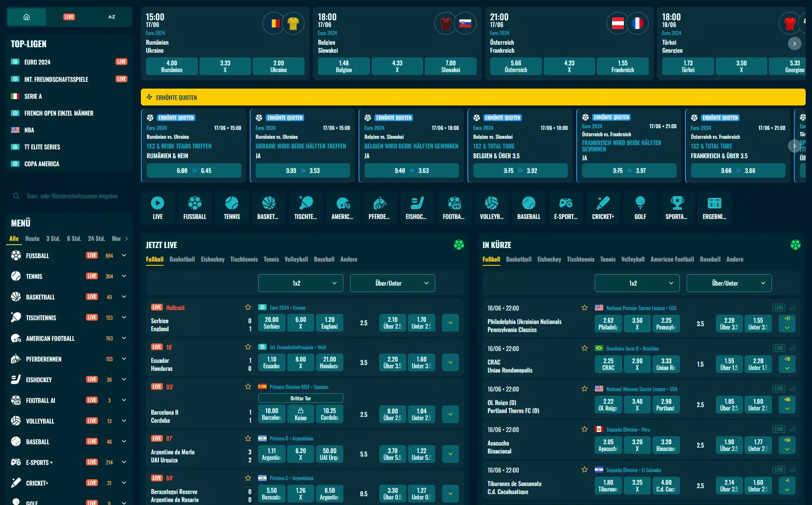Expand more markets for Ecuador vs Honduras
Screen dimensions: 812x505
450,362
